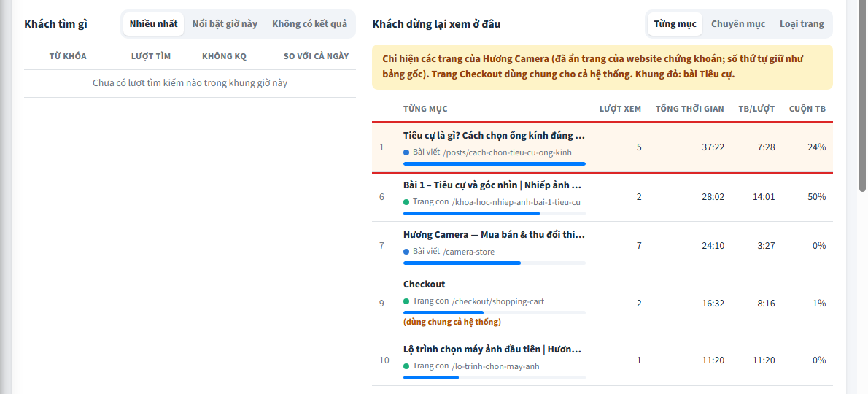Screen dimensions: 868x394
Task: Click the Khách tìm gì heading
Action: 56,24
